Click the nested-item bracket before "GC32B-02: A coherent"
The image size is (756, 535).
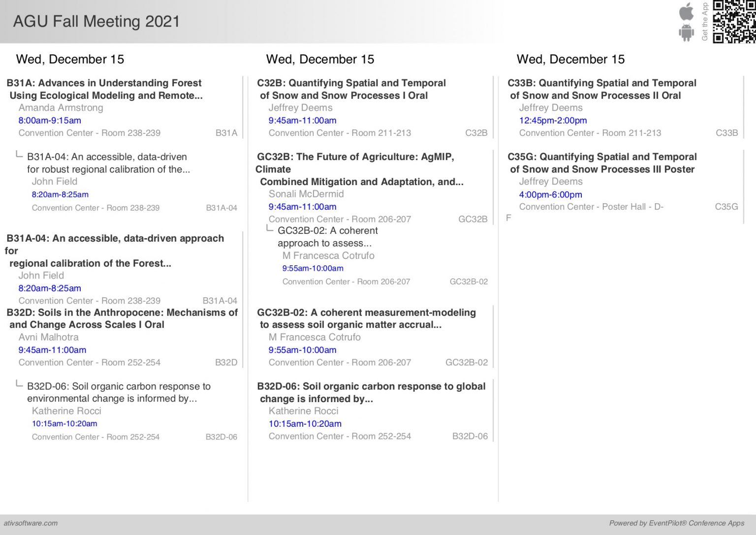coord(269,228)
